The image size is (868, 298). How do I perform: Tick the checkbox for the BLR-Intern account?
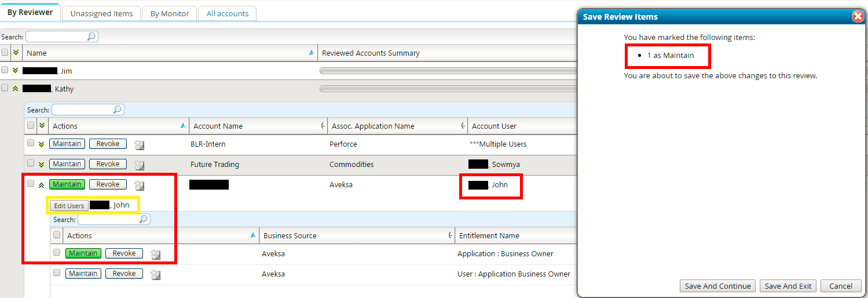(31, 143)
